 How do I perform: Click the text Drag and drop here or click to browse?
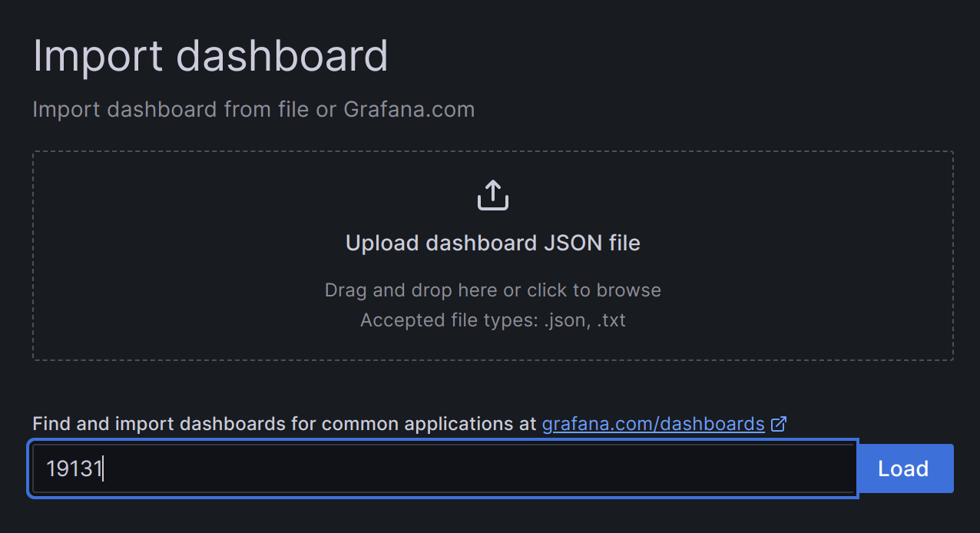pyautogui.click(x=492, y=290)
